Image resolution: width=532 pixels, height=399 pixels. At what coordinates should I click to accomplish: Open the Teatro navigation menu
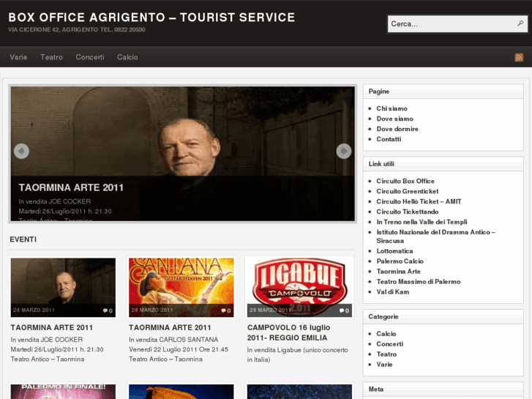coord(51,57)
